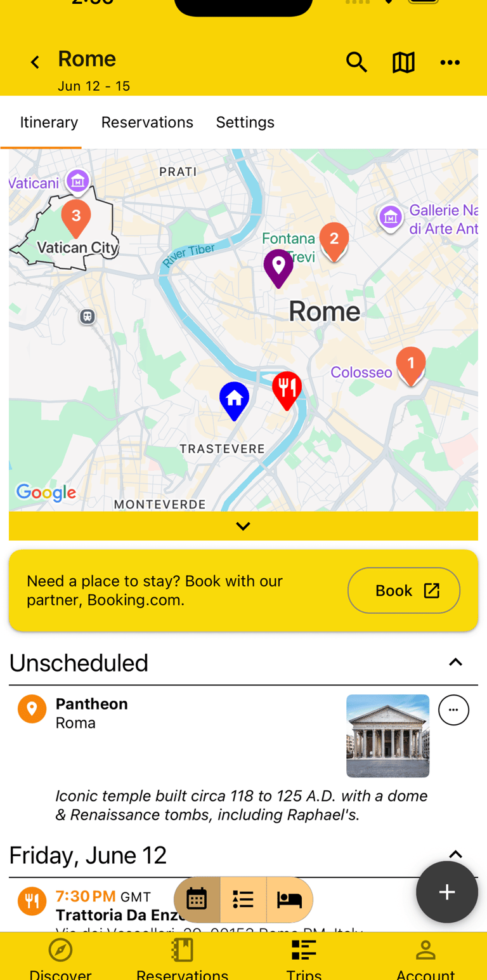
Task: Open the Pantheon photo thumbnail
Action: 387,736
